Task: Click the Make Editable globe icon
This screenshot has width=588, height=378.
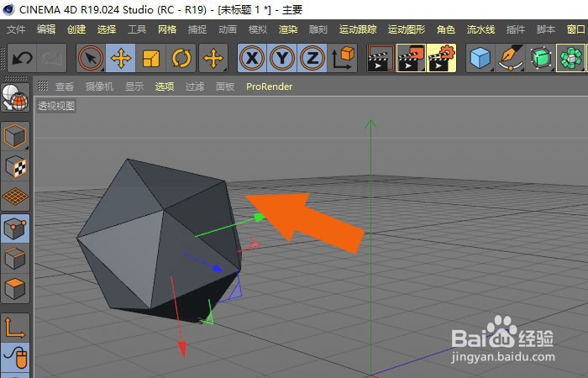Action: tap(15, 97)
